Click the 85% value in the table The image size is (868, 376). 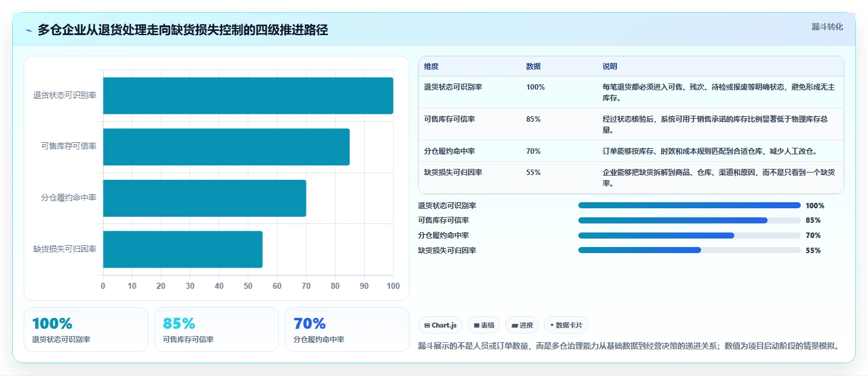click(534, 119)
